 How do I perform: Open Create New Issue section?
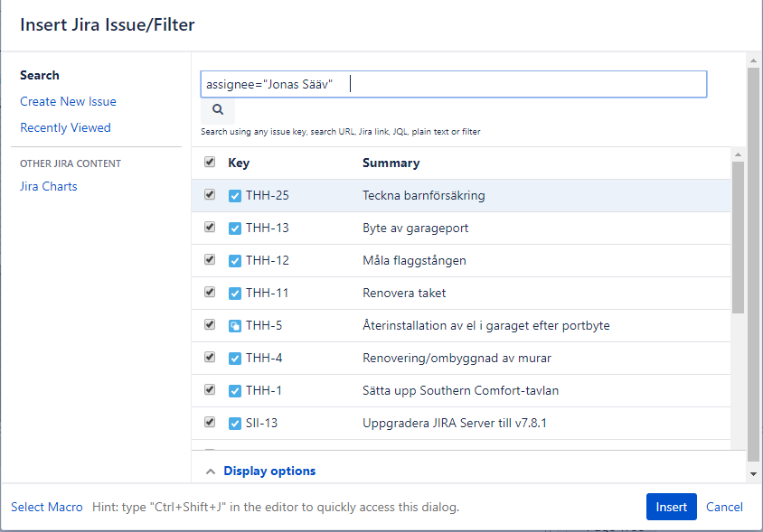coord(68,102)
